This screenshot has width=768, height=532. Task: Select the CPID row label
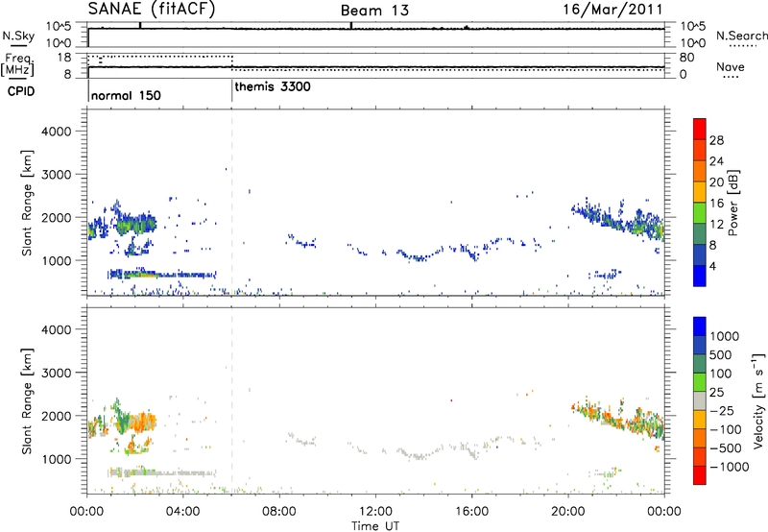21,91
